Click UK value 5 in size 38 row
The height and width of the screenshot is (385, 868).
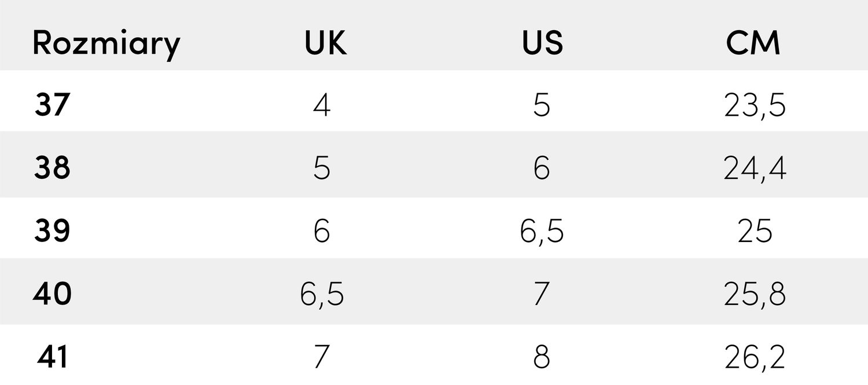[x=322, y=168]
